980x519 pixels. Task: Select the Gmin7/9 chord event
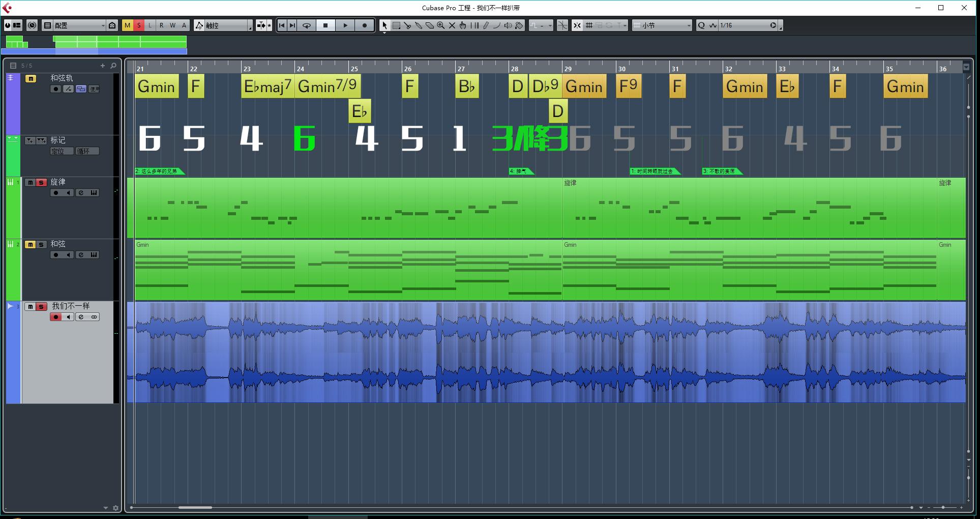328,86
